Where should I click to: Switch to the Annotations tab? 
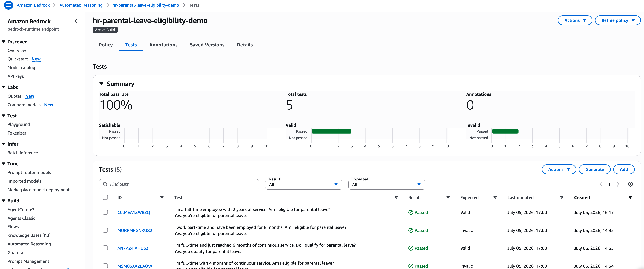163,45
